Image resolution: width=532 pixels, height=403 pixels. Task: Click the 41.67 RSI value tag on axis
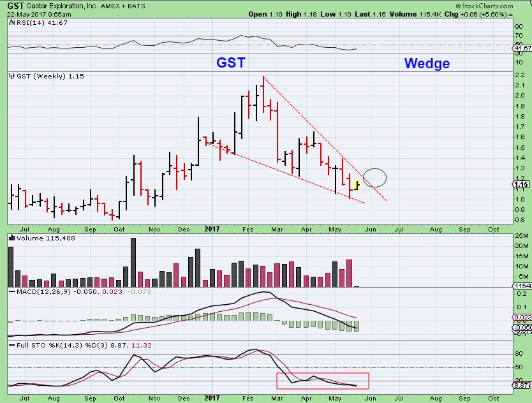(x=522, y=48)
